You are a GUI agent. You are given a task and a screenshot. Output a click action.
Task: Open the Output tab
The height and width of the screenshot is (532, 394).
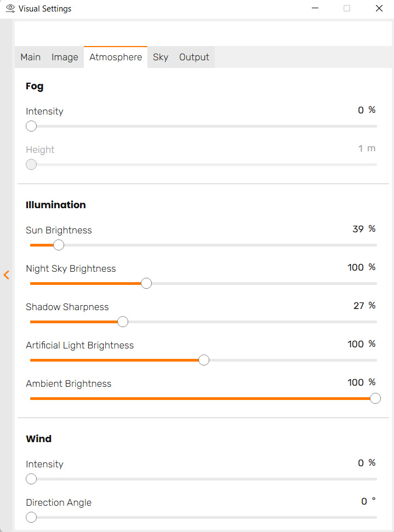[194, 57]
